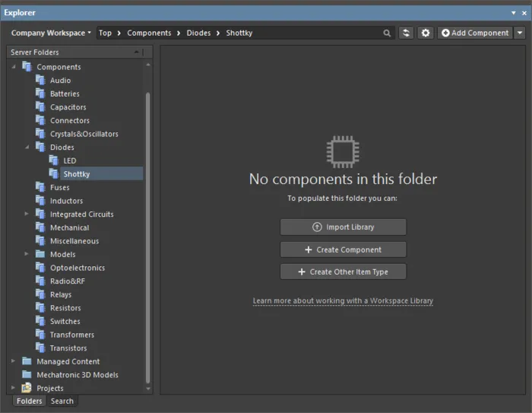Collapse the Diodes tree node
This screenshot has height=413, width=532.
coord(27,147)
